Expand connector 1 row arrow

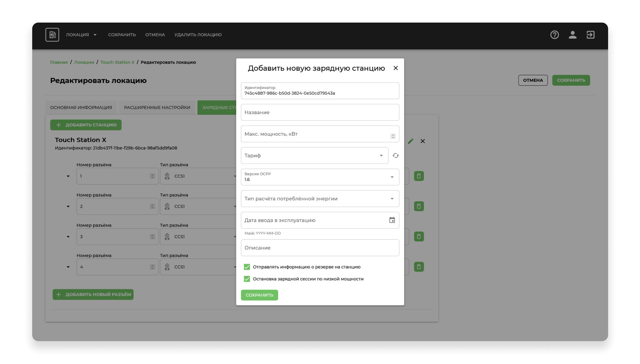pos(68,176)
